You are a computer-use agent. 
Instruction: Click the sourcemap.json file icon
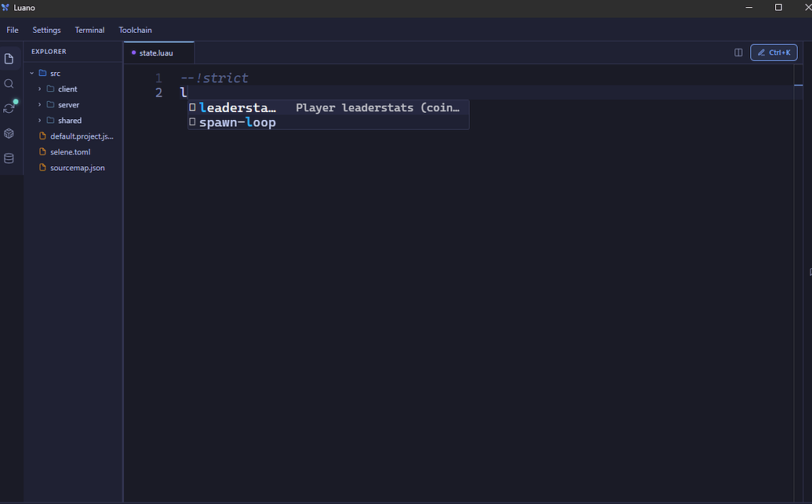(x=43, y=167)
